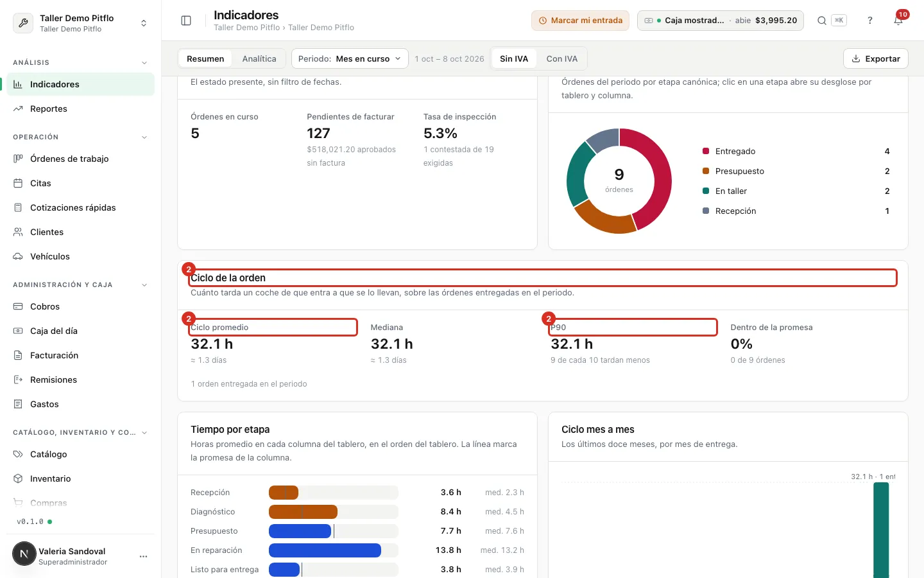Click the Facturación invoice icon

tap(18, 355)
